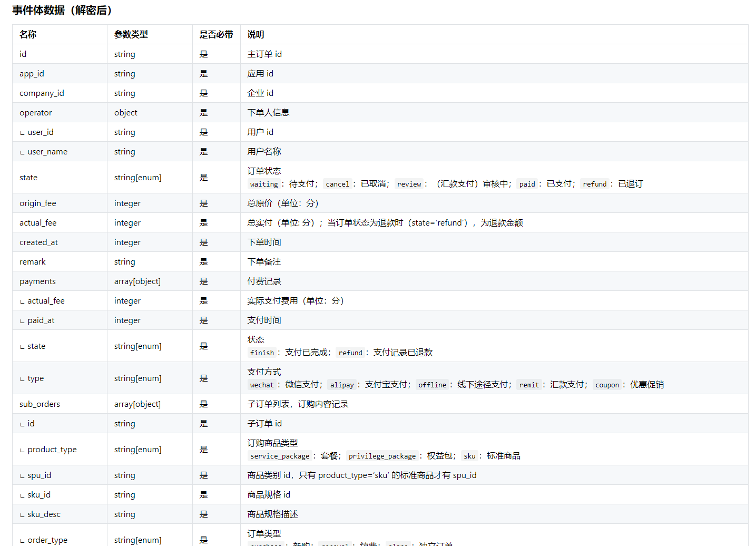Click the waiting code tag in 订单状态
The image size is (756, 546).
(264, 184)
